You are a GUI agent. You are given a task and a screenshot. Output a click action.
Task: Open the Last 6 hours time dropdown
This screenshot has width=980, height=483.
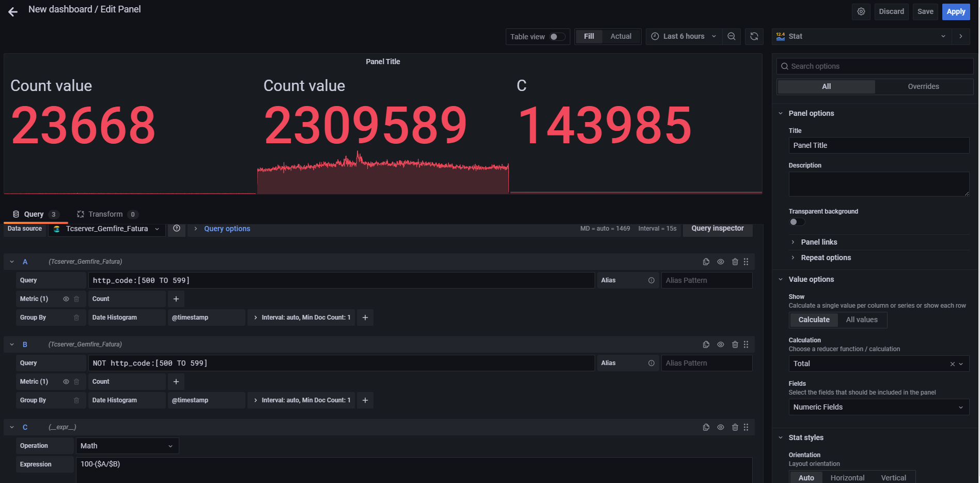pos(683,36)
